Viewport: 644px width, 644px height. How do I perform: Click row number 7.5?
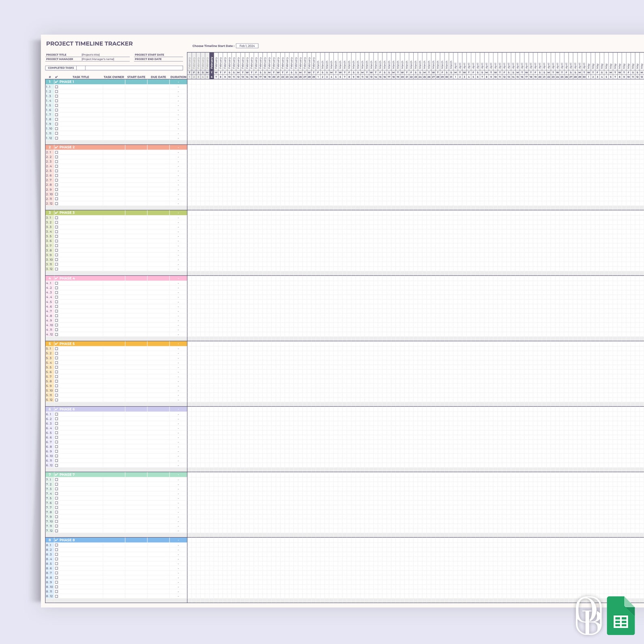pyautogui.click(x=49, y=498)
